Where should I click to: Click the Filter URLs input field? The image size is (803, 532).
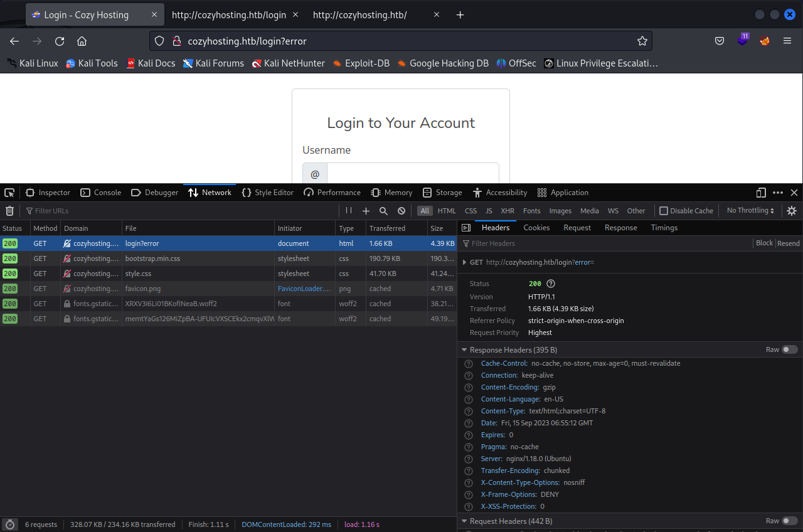point(182,211)
